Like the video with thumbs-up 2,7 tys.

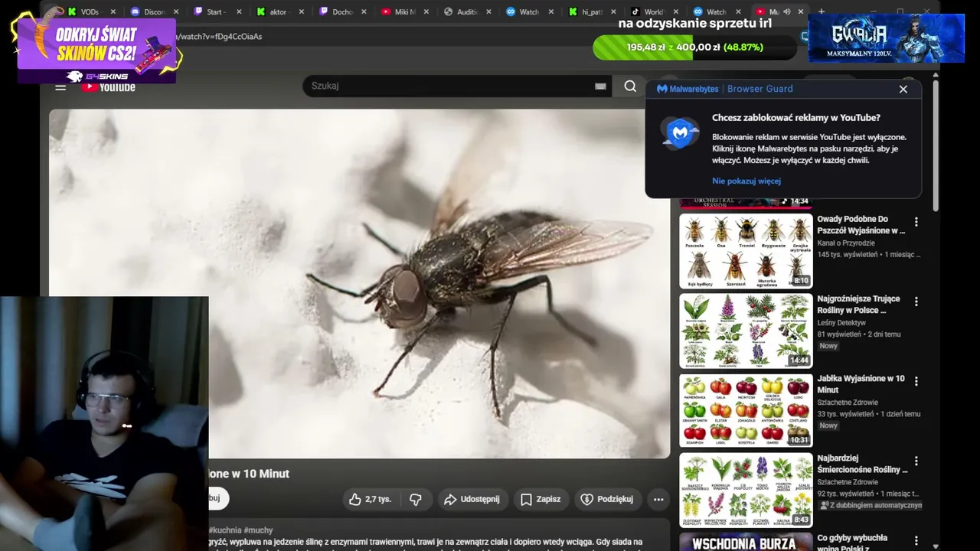[x=371, y=499]
